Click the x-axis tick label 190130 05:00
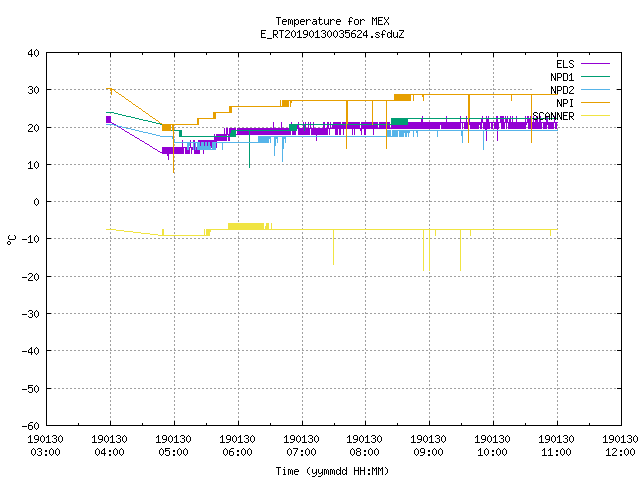Image resolution: width=640 pixels, height=480 pixels. pos(173,446)
